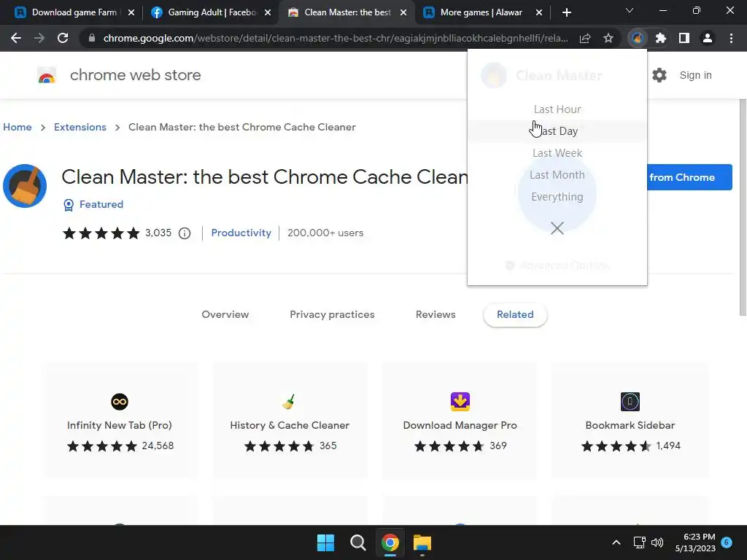Reload the current page

pyautogui.click(x=63, y=38)
